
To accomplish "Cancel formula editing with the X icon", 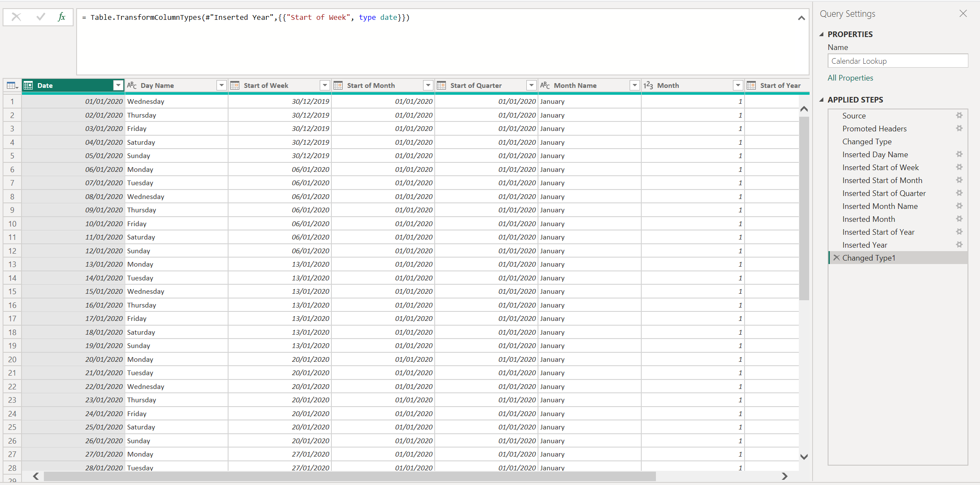I will click(16, 17).
